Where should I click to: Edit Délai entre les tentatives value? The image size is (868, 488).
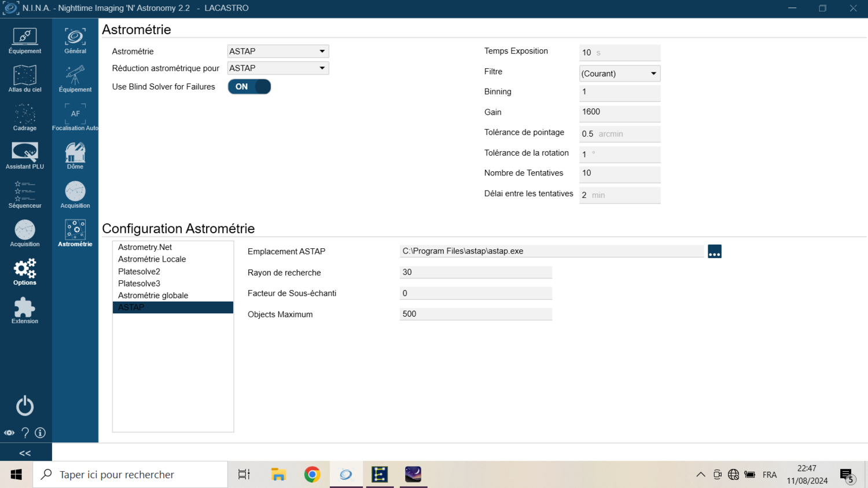[x=620, y=195]
